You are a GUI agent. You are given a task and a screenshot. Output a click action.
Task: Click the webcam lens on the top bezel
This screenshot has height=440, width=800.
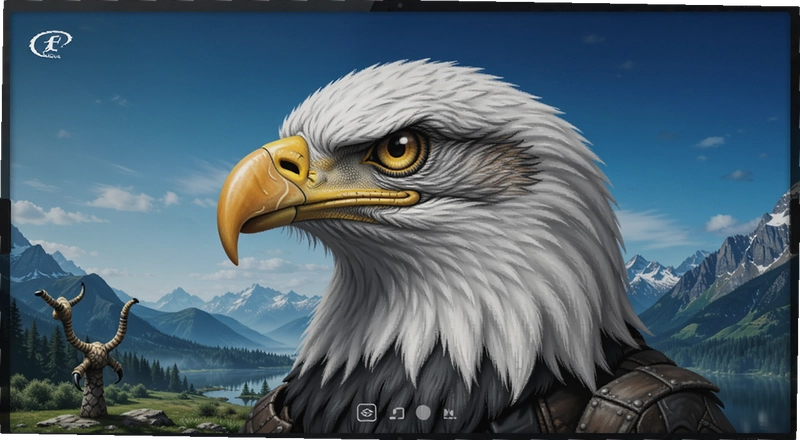click(x=400, y=6)
